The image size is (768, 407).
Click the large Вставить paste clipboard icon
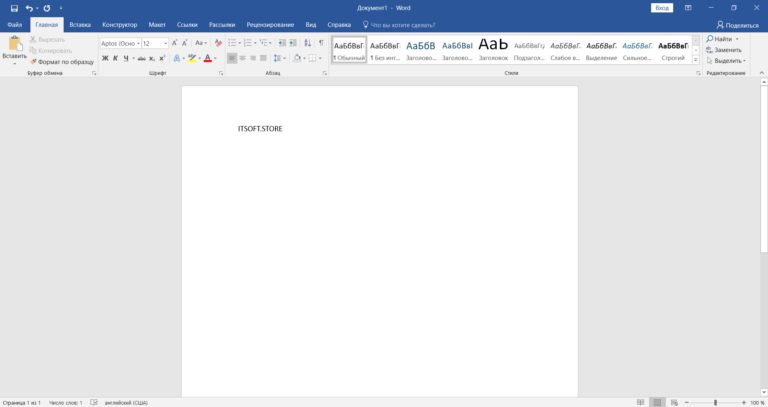pyautogui.click(x=15, y=44)
